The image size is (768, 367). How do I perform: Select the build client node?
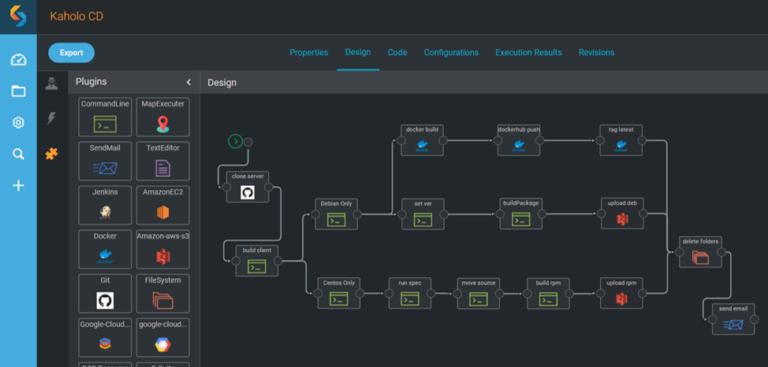click(257, 261)
